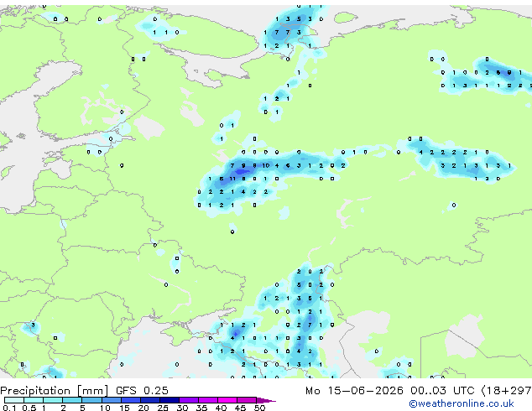This screenshot has height=411, width=532.
Task: Click the legend label '20'
Action: 143,408
